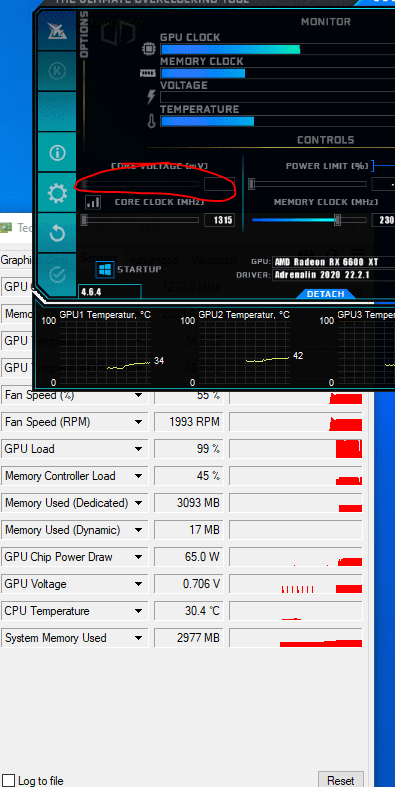This screenshot has width=395, height=787.
Task: Click the Fan Speed (RPM) history graph
Action: (296, 423)
